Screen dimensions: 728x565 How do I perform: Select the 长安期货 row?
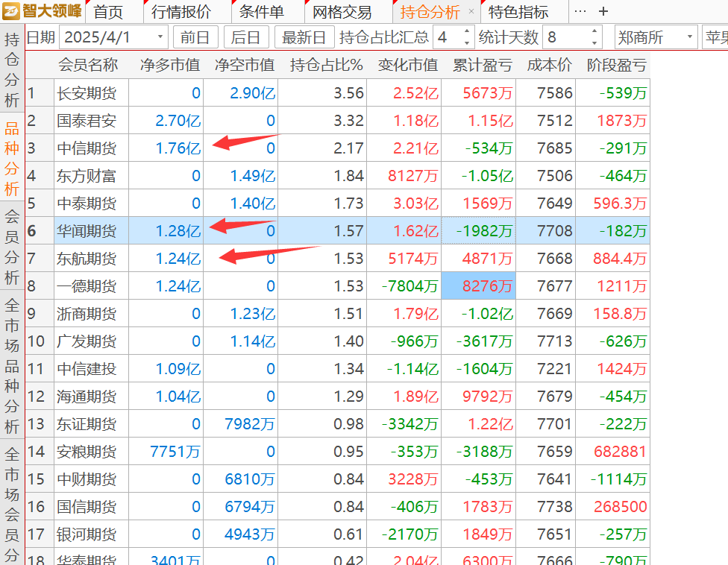click(338, 93)
